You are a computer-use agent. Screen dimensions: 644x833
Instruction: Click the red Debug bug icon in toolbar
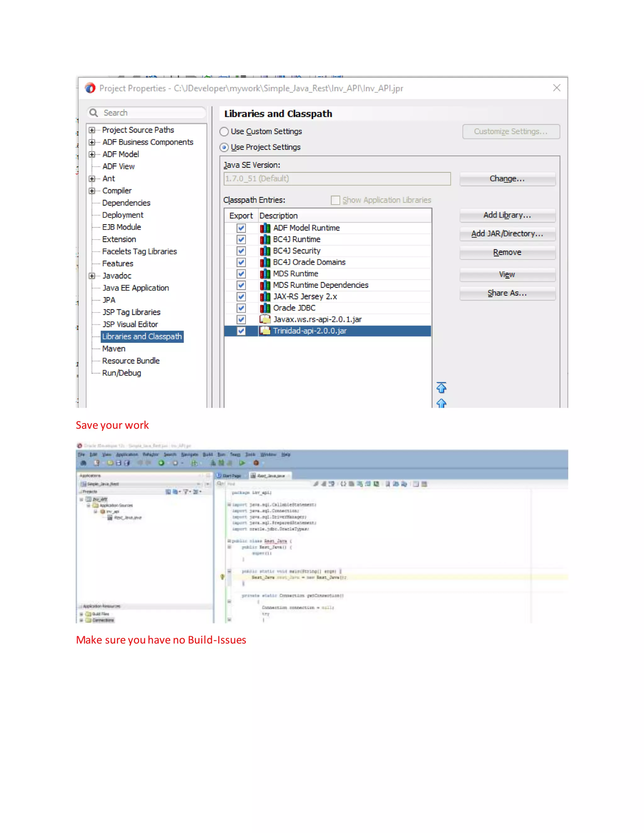(256, 463)
